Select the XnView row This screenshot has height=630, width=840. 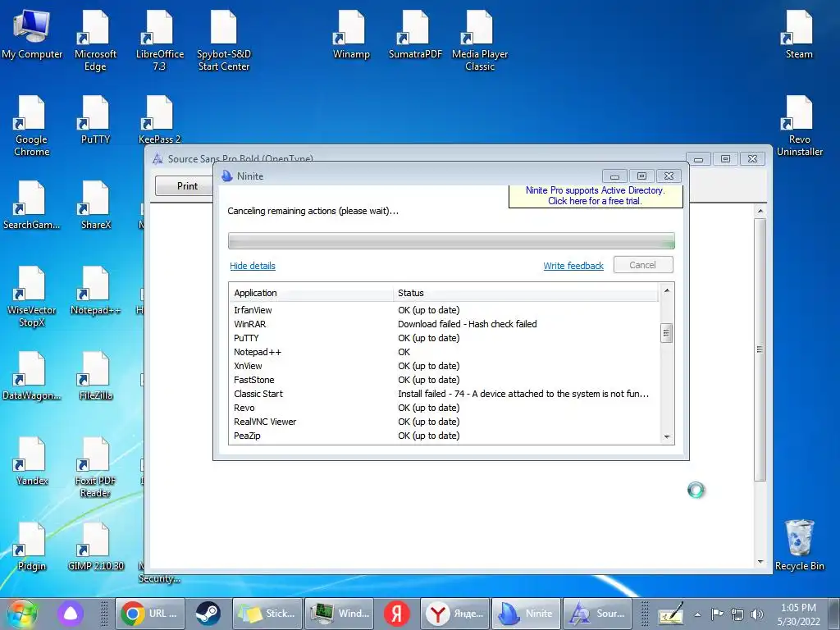[445, 366]
